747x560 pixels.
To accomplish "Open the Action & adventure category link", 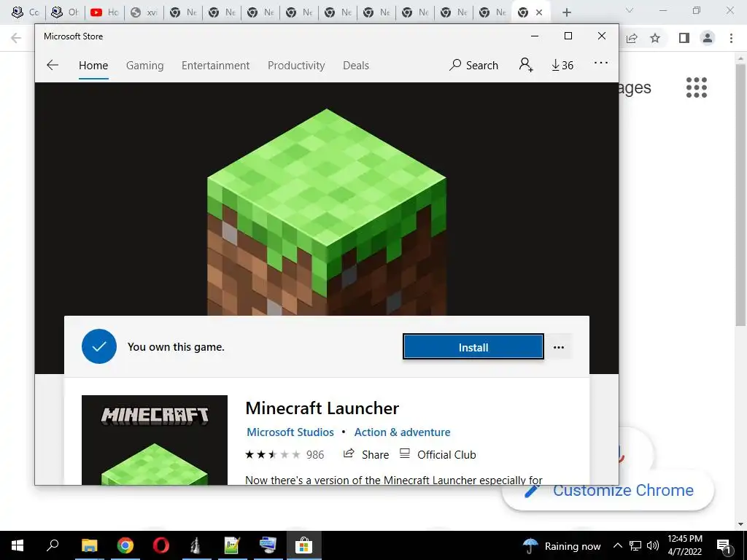I will [402, 432].
